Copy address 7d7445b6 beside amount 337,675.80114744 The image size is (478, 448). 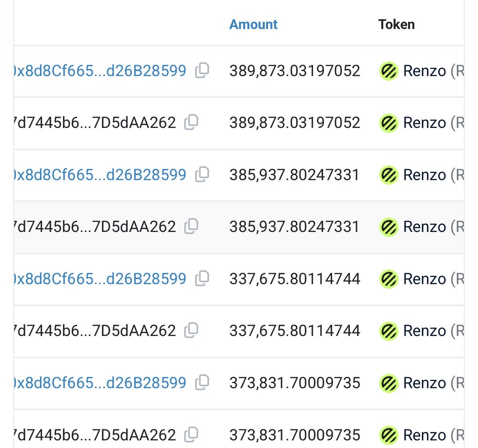click(x=192, y=330)
